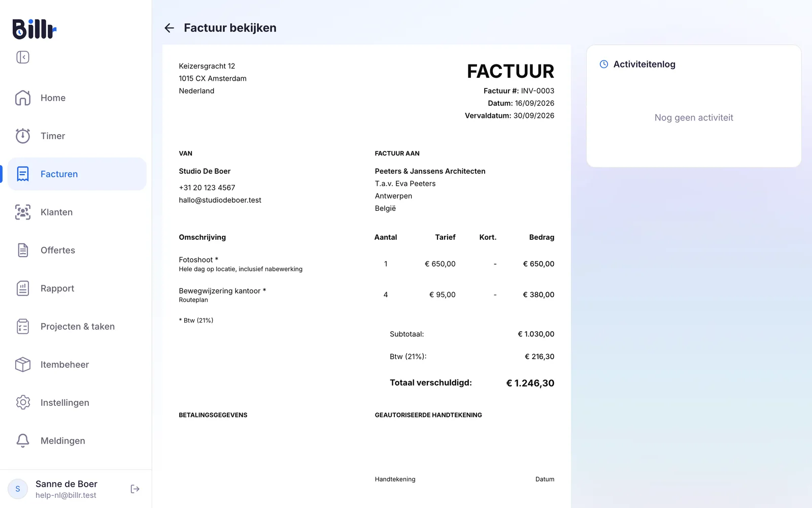Click the email hallo@studiodeboer.test
The width and height of the screenshot is (812, 508).
(220, 200)
